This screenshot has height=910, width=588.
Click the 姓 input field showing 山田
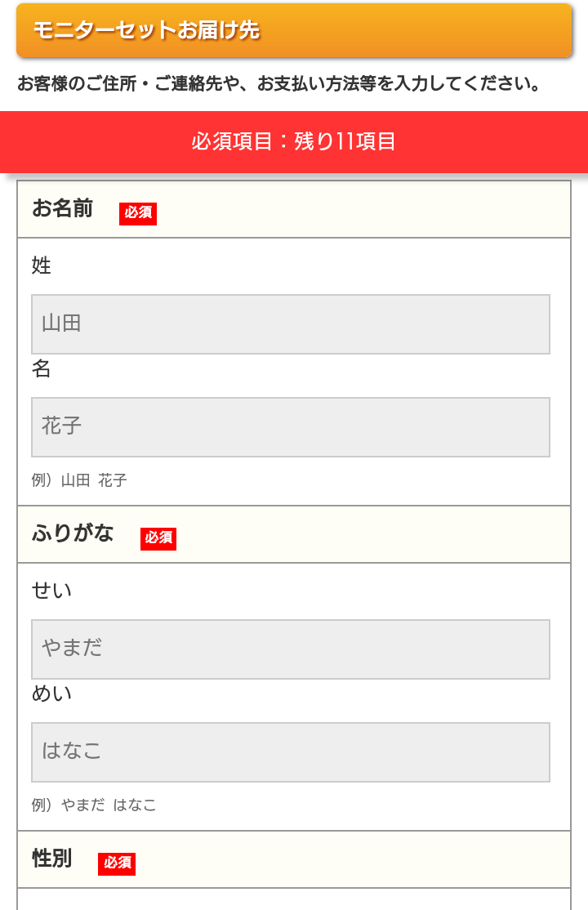290,324
